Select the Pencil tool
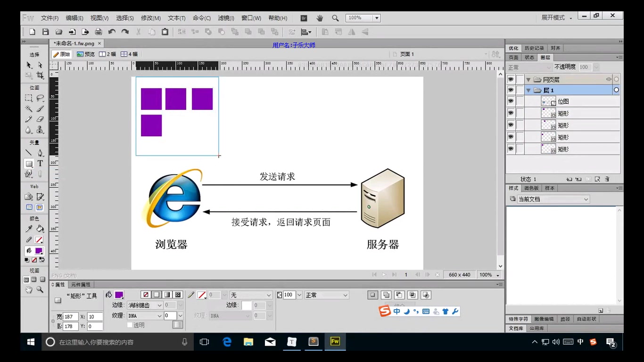 [x=29, y=120]
